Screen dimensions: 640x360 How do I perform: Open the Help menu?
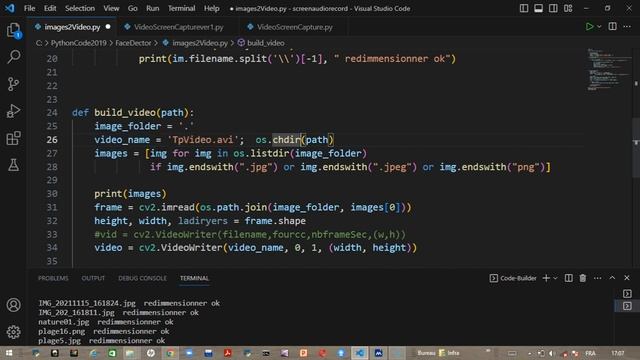click(211, 8)
